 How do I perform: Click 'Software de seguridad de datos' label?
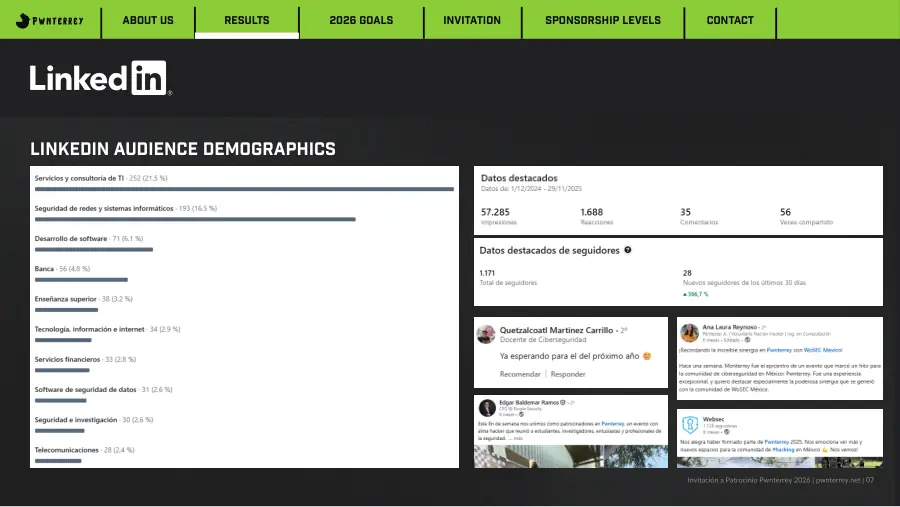point(86,389)
